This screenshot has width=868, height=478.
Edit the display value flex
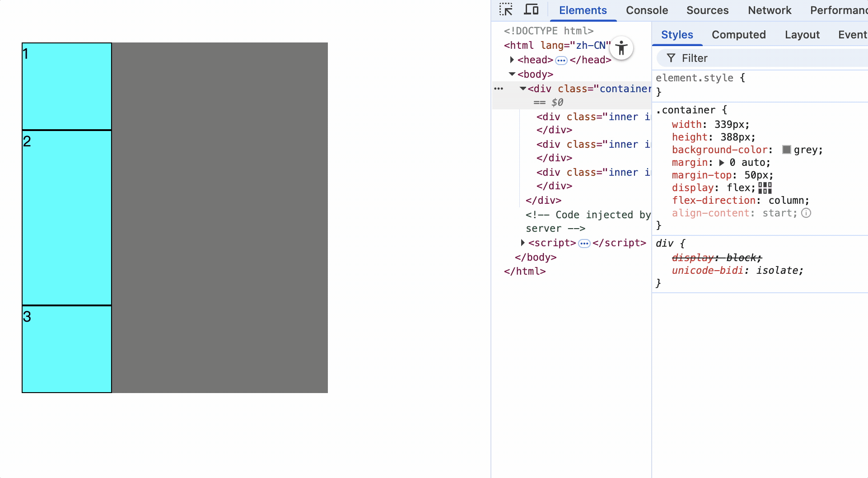pyautogui.click(x=738, y=188)
